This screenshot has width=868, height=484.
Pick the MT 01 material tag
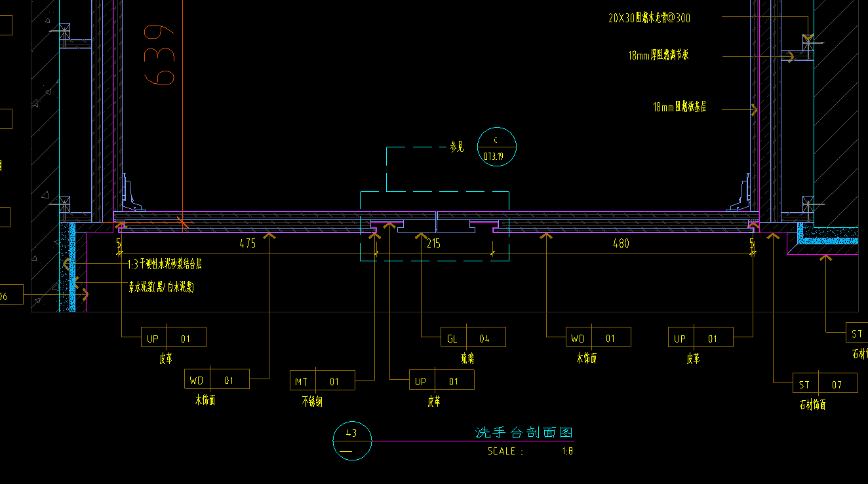[323, 381]
